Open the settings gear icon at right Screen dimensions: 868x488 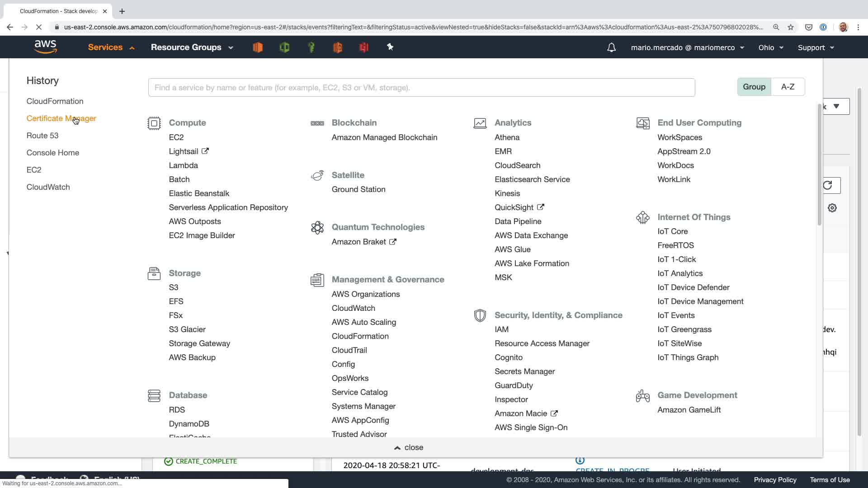click(832, 208)
